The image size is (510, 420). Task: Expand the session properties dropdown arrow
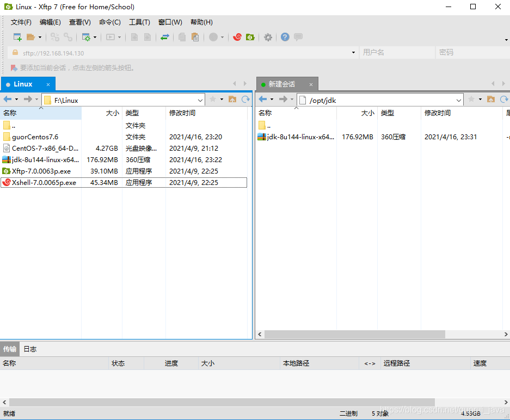point(95,38)
